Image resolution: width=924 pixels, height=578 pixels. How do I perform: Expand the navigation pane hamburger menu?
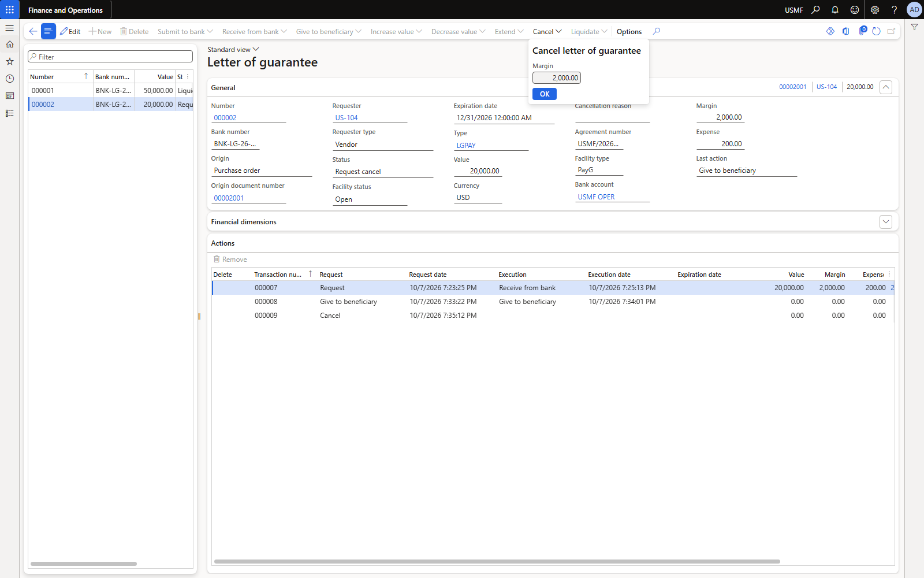tap(10, 28)
